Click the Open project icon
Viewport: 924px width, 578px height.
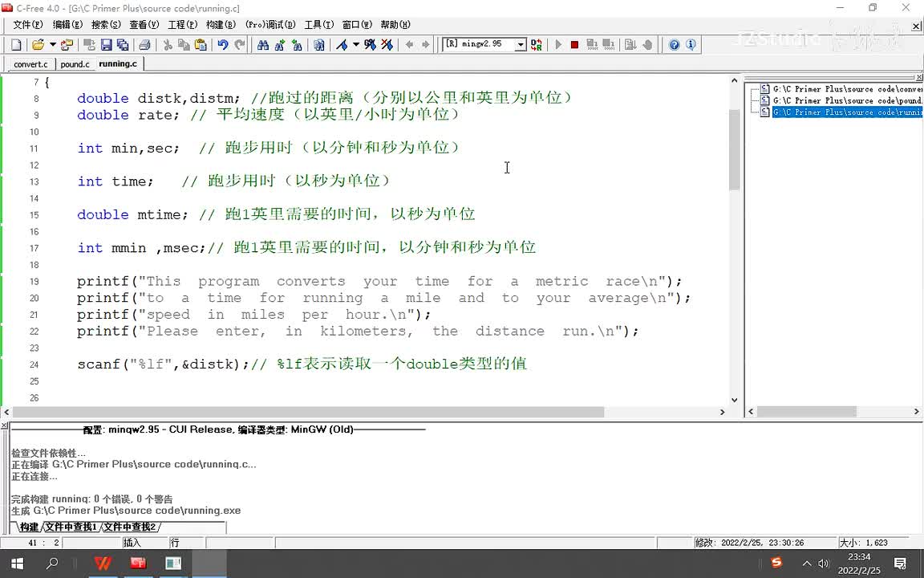point(67,45)
